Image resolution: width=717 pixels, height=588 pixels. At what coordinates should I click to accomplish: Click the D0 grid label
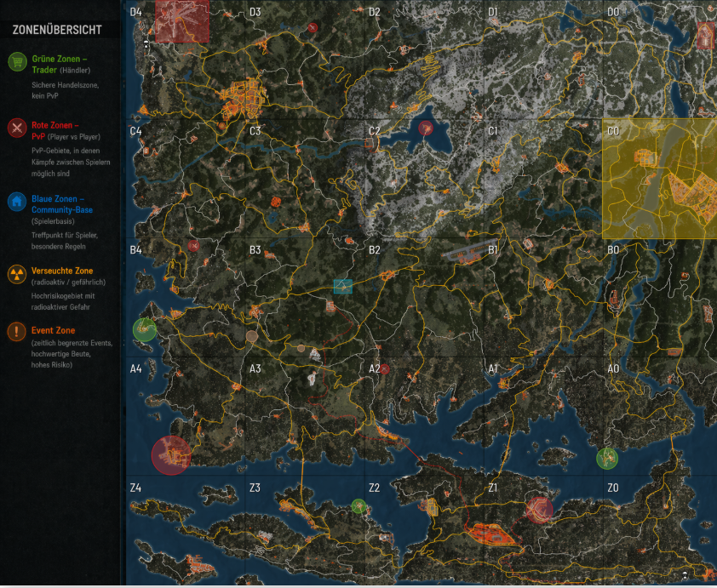tap(613, 12)
